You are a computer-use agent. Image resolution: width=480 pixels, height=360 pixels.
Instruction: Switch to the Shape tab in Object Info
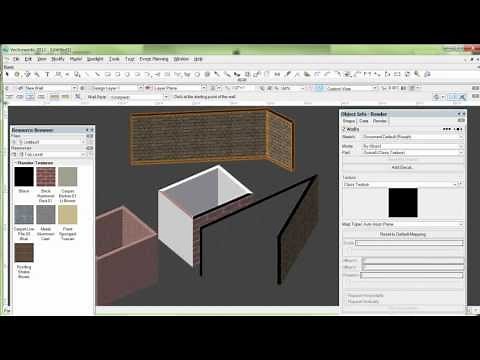[349, 121]
